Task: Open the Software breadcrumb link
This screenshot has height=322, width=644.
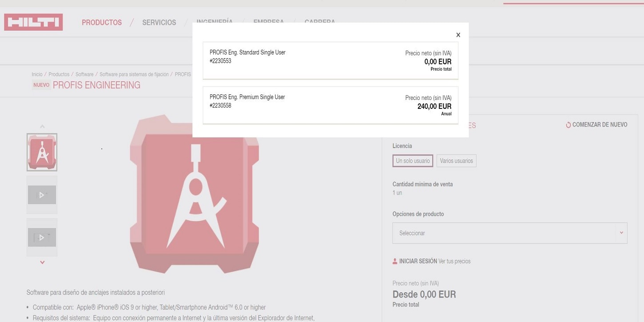Action: click(x=84, y=74)
